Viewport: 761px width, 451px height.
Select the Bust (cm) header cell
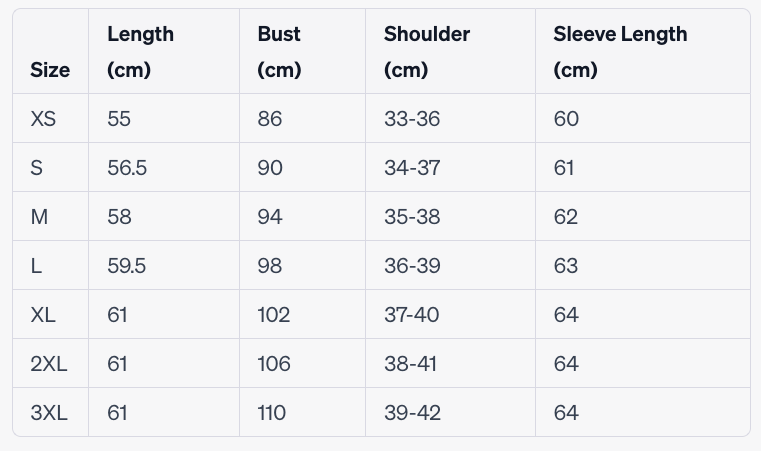pos(279,52)
